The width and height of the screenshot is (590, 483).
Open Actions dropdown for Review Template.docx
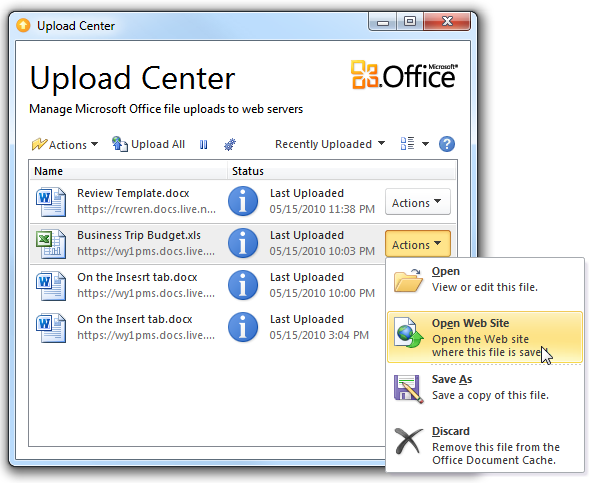point(418,202)
